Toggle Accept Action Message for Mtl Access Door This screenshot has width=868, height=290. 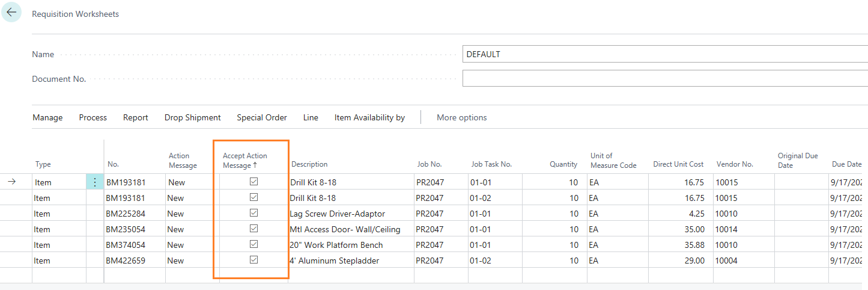(x=253, y=229)
